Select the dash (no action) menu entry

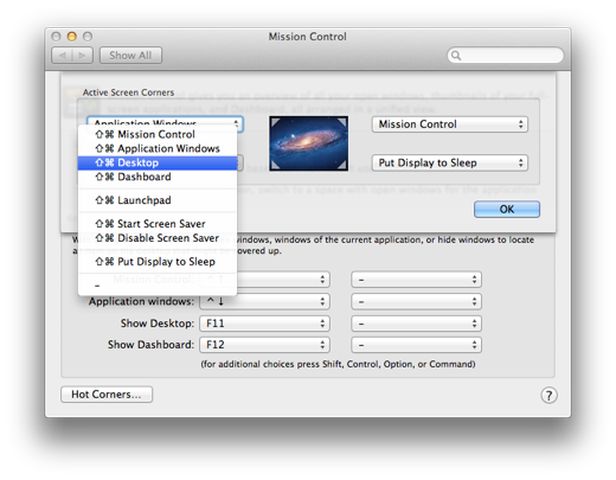point(158,285)
